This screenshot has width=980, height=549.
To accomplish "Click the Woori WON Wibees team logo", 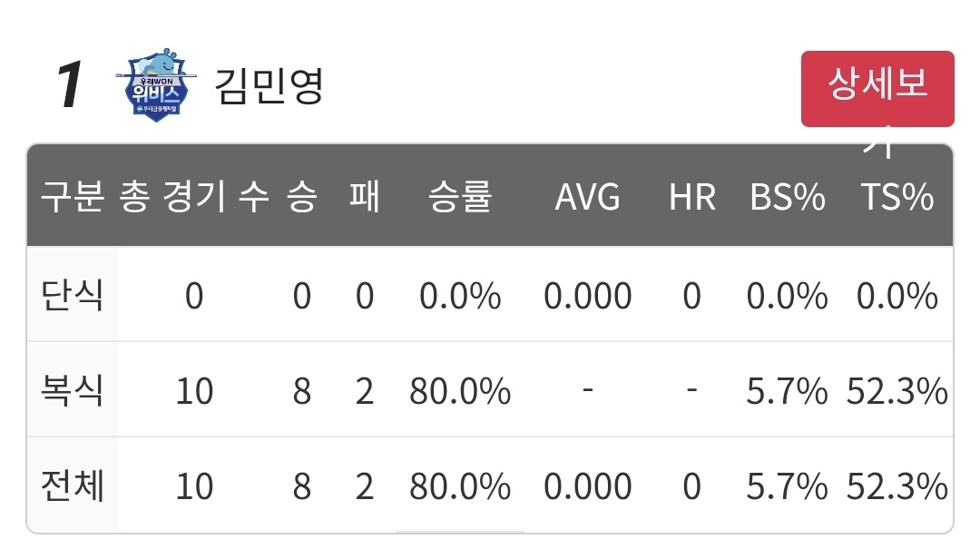I will [x=156, y=84].
